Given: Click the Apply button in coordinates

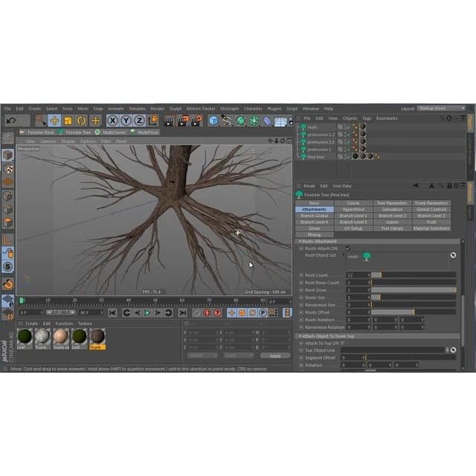Looking at the screenshot, I should click(x=275, y=356).
